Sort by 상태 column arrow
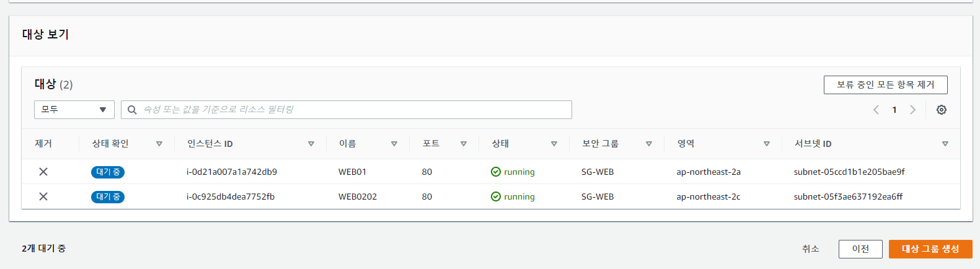This screenshot has width=980, height=269. (554, 144)
